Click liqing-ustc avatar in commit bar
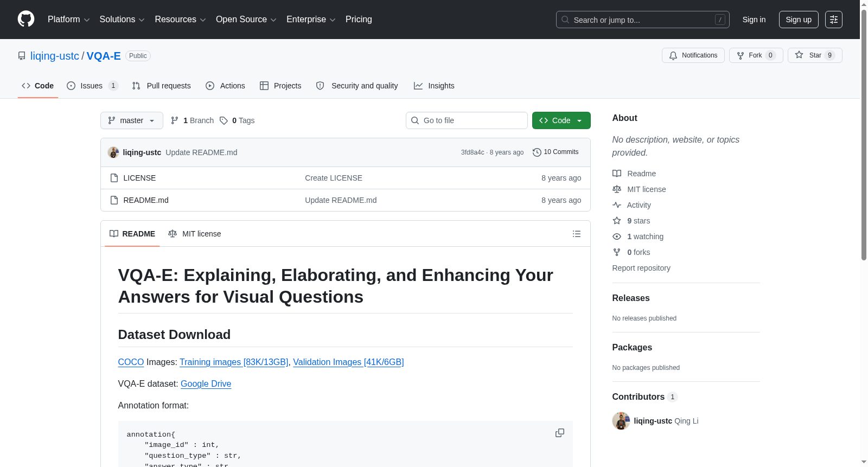868x467 pixels. pos(113,152)
